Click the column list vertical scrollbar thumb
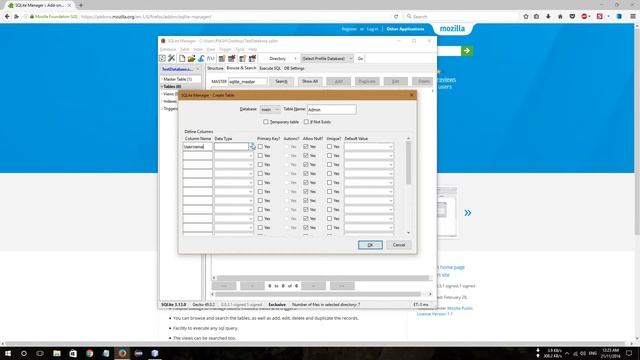The width and height of the screenshot is (640, 360). point(408,163)
